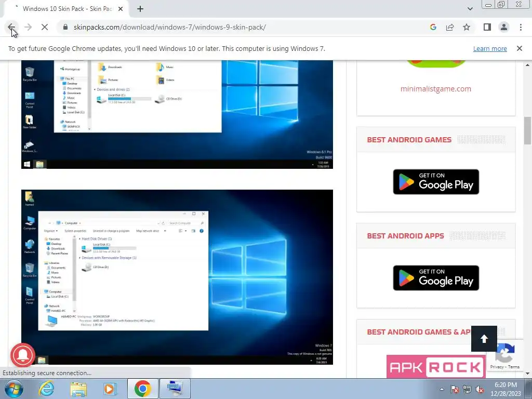Click the forward navigation arrow
The height and width of the screenshot is (399, 532).
28,27
